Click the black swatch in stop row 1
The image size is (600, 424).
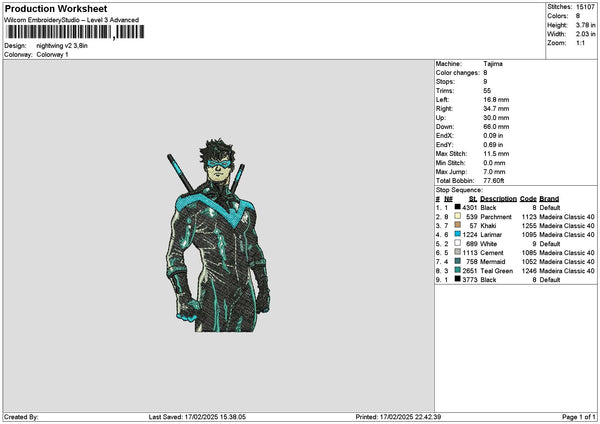457,207
